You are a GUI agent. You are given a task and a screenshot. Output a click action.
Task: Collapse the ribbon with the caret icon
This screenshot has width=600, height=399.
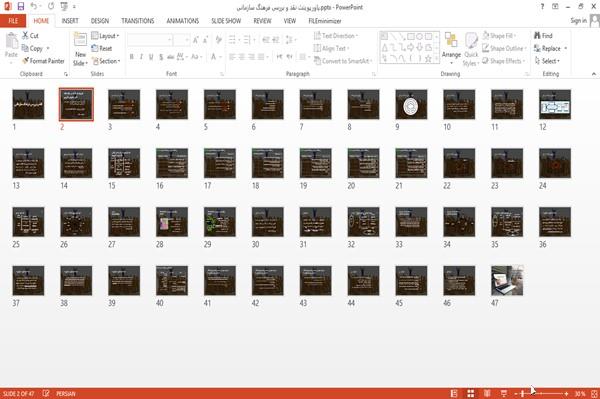point(593,74)
